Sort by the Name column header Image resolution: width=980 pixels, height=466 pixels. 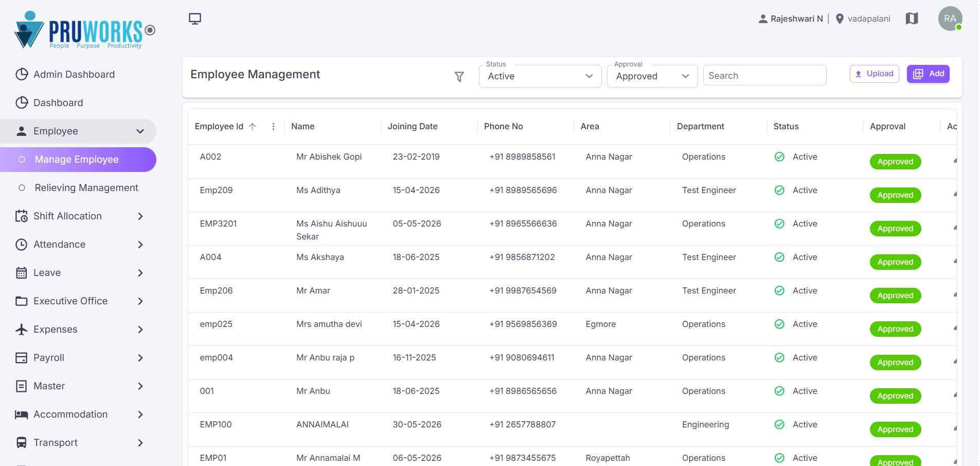(x=302, y=126)
